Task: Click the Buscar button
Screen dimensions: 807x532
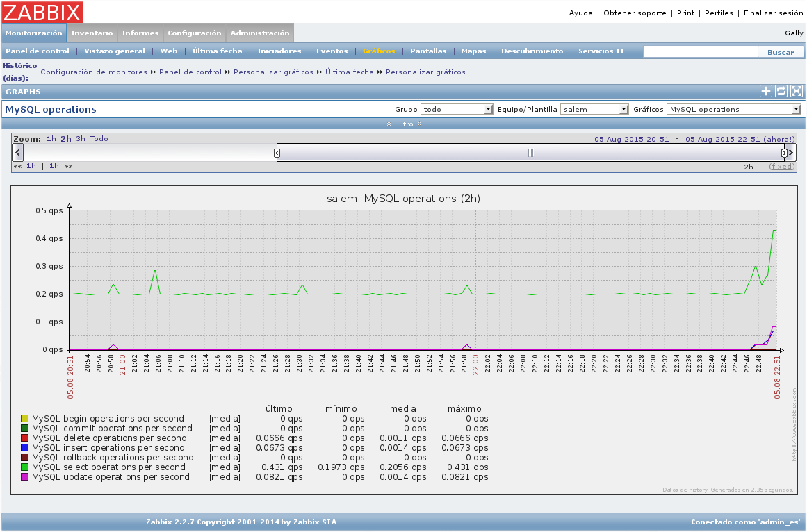Action: click(x=781, y=52)
